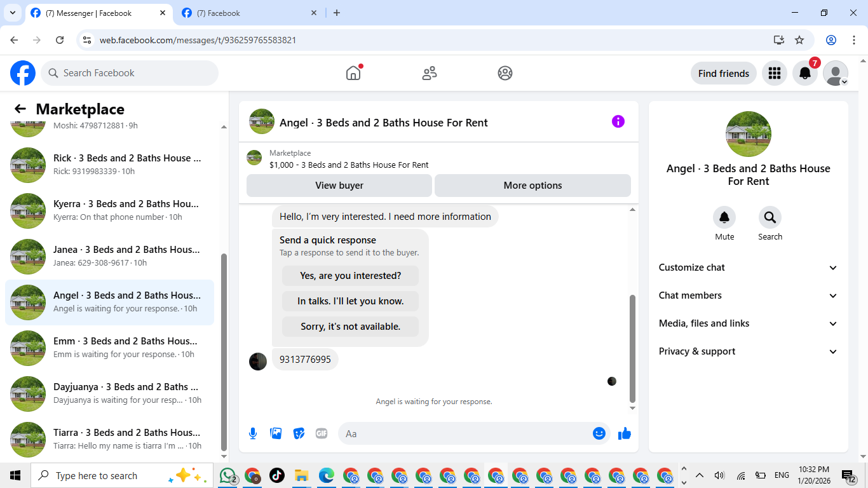Open the install app icon in address bar

coord(779,40)
